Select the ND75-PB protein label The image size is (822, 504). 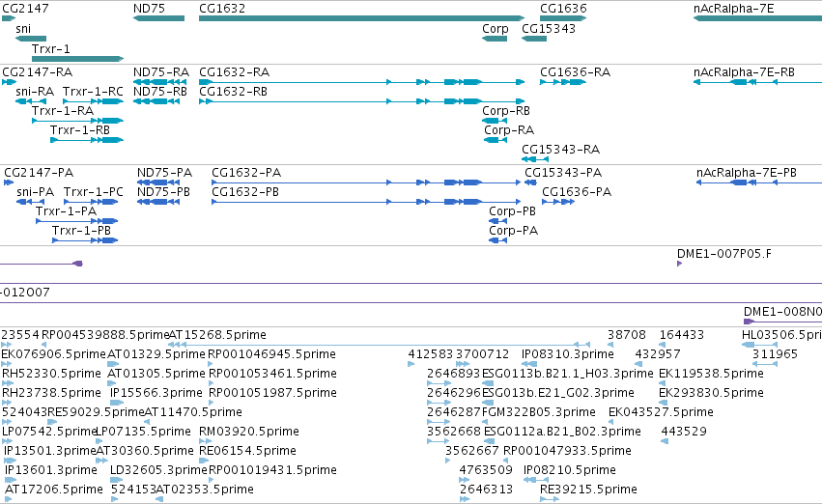163,192
